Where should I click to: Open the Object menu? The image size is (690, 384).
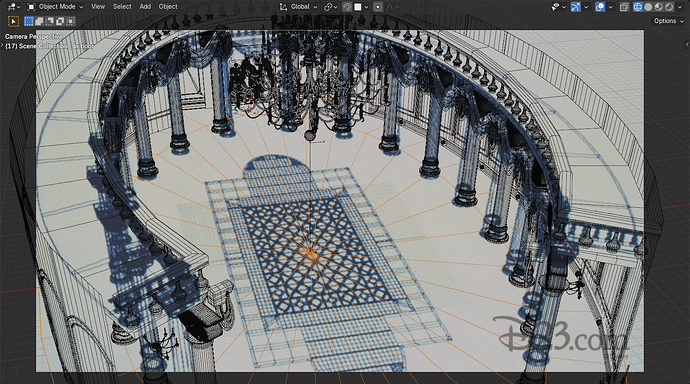point(168,7)
